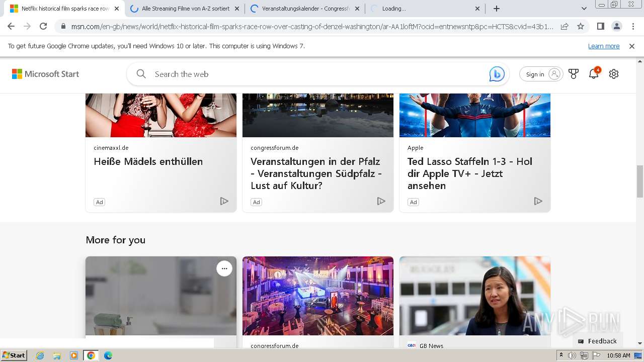Open three-dot options on first story card
644x362 pixels.
coord(224,268)
